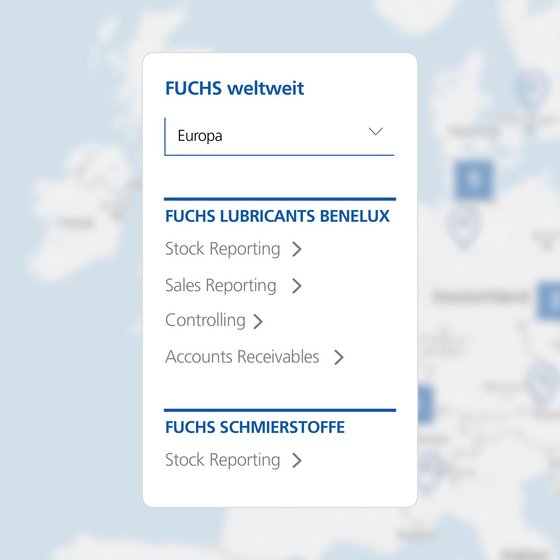Click the dropdown chevron next to Europa
Viewport: 560px width, 560px height.
coord(376,131)
